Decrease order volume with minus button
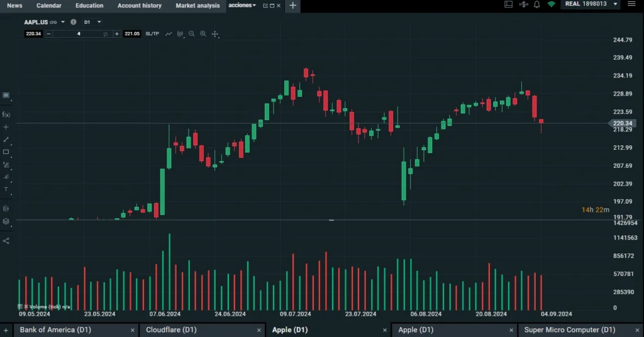The height and width of the screenshot is (337, 644). point(49,34)
